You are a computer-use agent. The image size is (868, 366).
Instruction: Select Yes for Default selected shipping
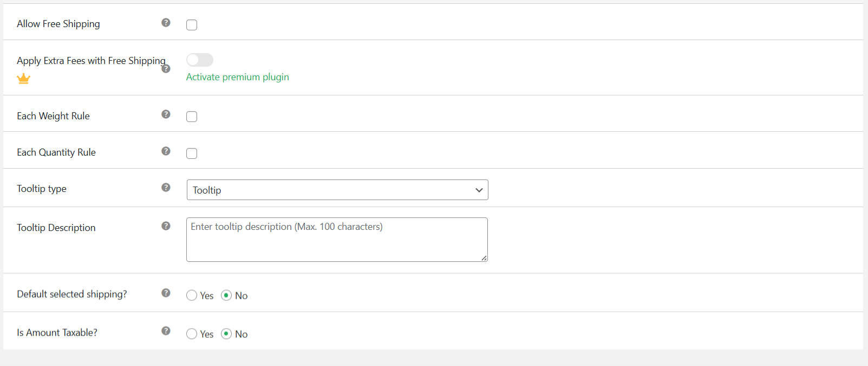click(191, 296)
